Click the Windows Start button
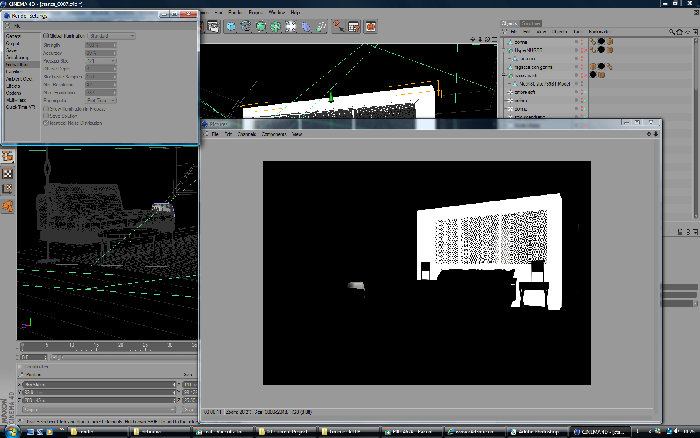Image resolution: width=700 pixels, height=438 pixels. [x=12, y=432]
